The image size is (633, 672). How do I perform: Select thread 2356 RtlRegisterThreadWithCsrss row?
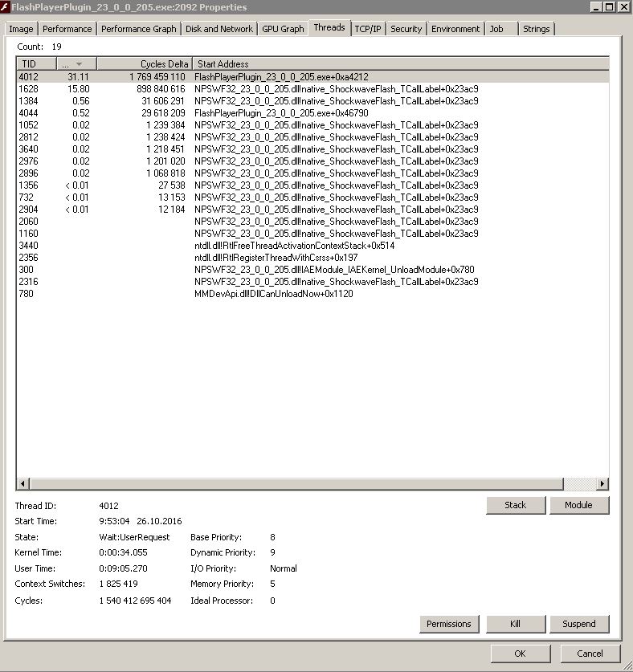tap(312, 257)
